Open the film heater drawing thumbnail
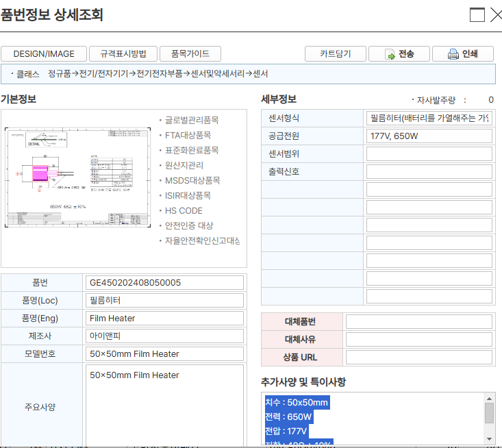 [x=77, y=177]
